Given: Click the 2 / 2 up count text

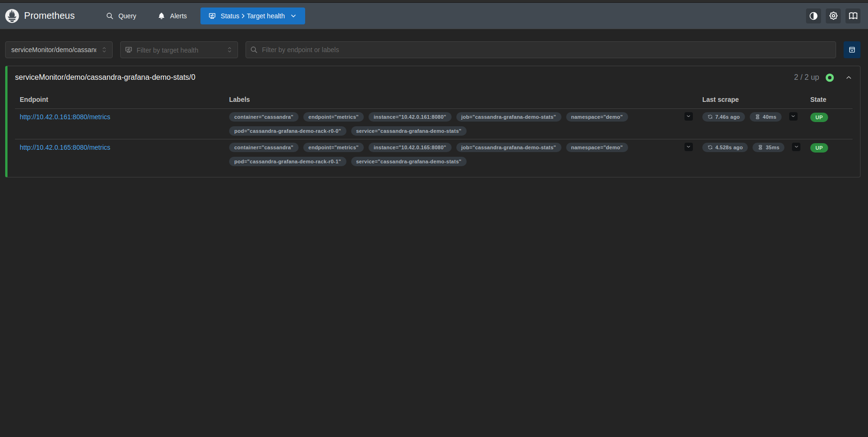Looking at the screenshot, I should [807, 77].
